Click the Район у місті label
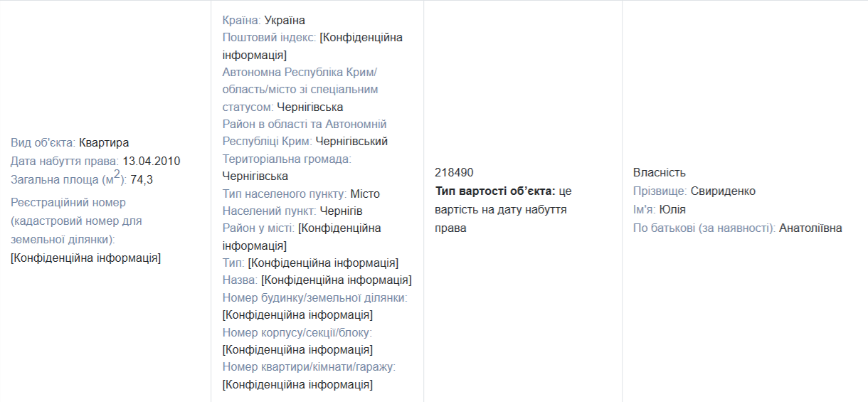The height and width of the screenshot is (402, 868). click(258, 228)
